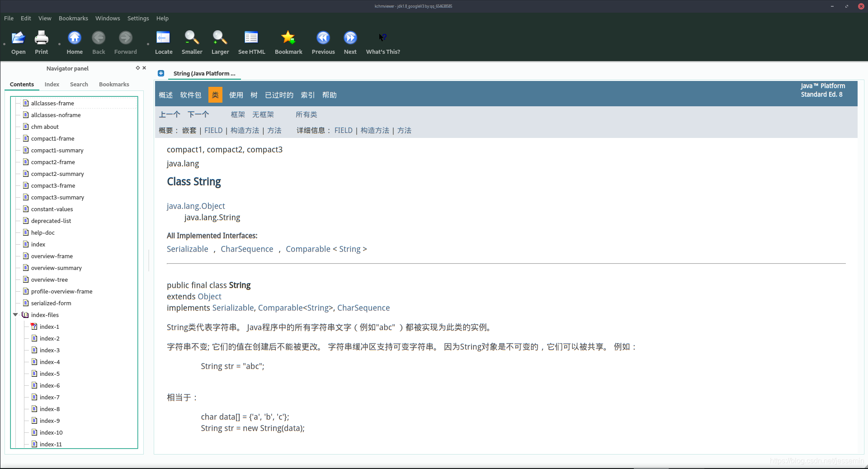Open chm about entry
868x469 pixels.
[45, 127]
